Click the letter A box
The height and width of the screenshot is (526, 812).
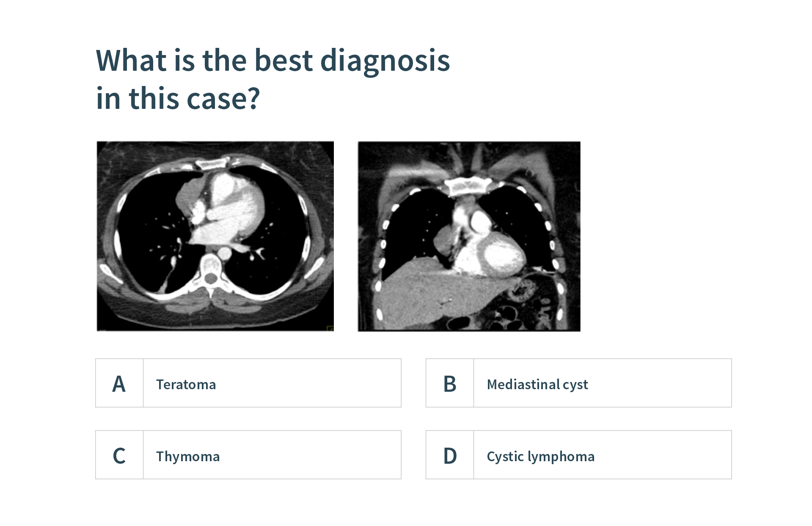(119, 383)
